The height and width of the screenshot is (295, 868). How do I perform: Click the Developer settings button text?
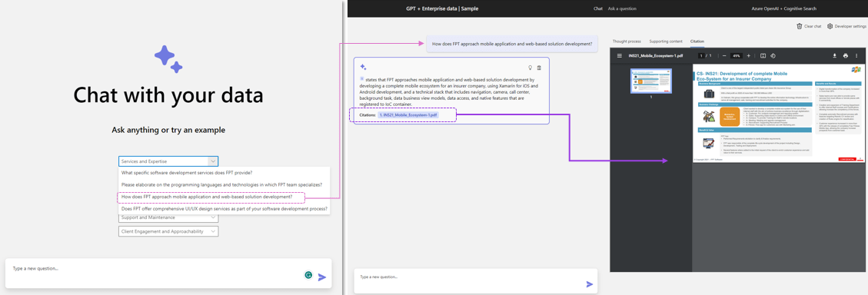click(x=851, y=26)
